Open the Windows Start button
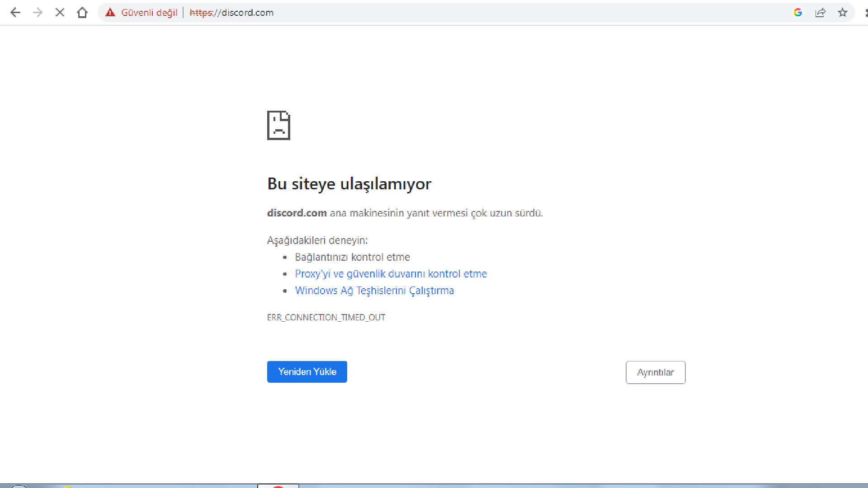Screen dimensions: 868x488 click(x=18, y=487)
